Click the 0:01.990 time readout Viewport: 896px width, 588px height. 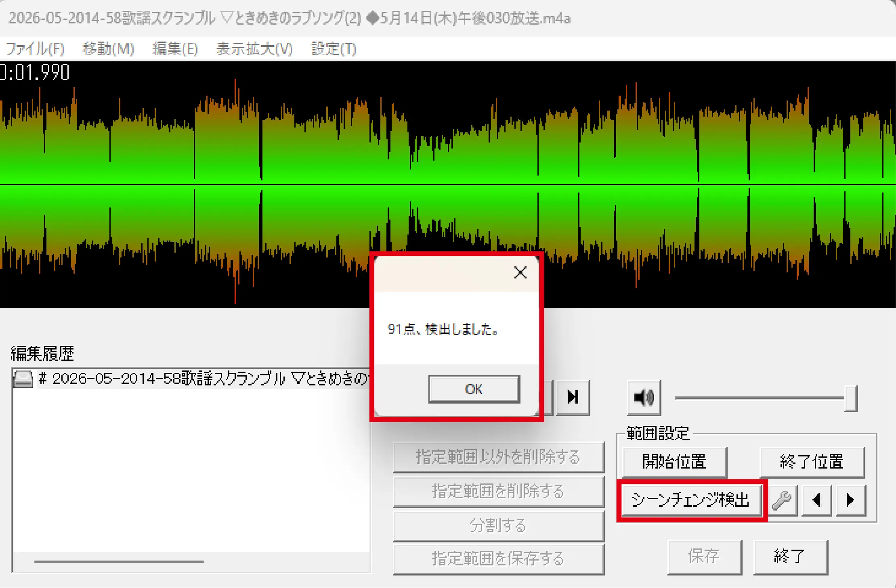click(x=35, y=73)
